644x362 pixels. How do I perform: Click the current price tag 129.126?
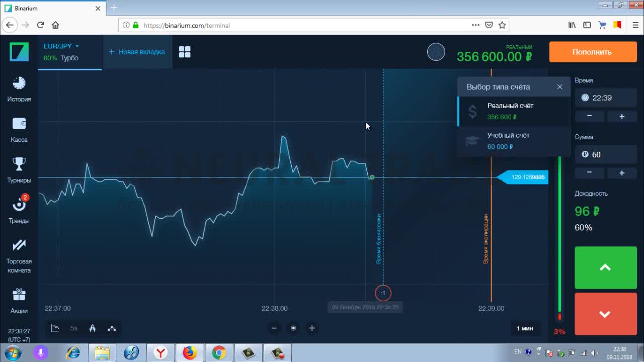pos(523,177)
